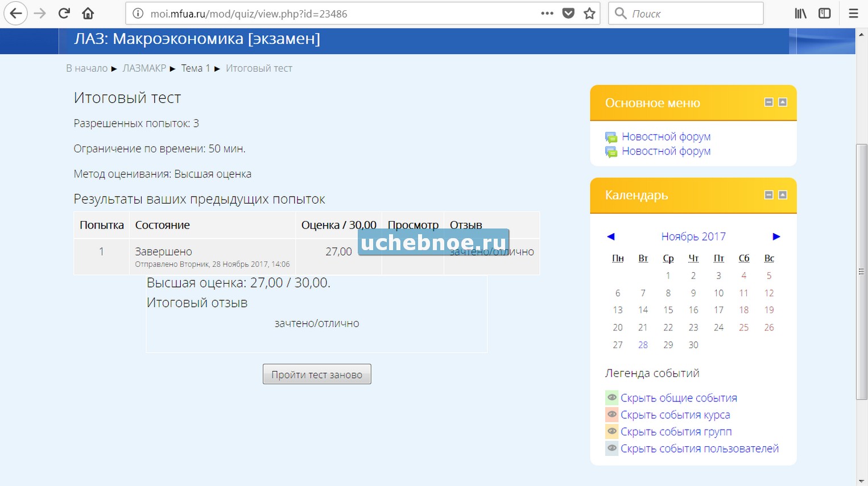868x486 pixels.
Task: Click the scrollbar down arrow
Action: point(862,481)
